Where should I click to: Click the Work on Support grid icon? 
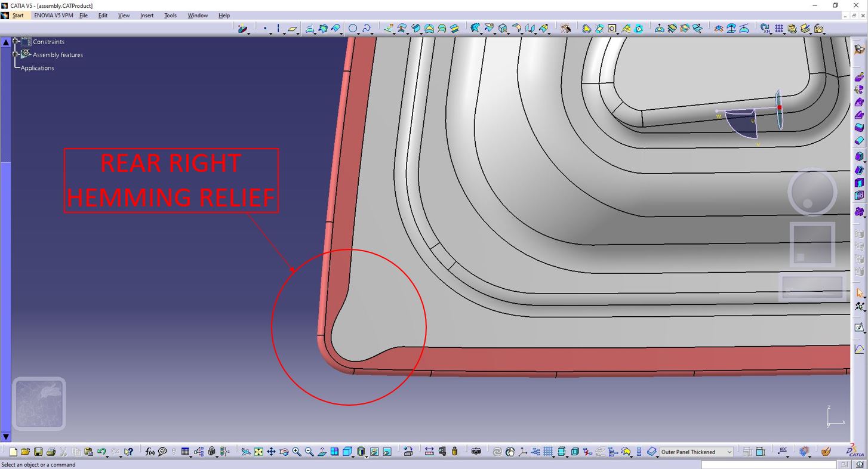(548, 452)
